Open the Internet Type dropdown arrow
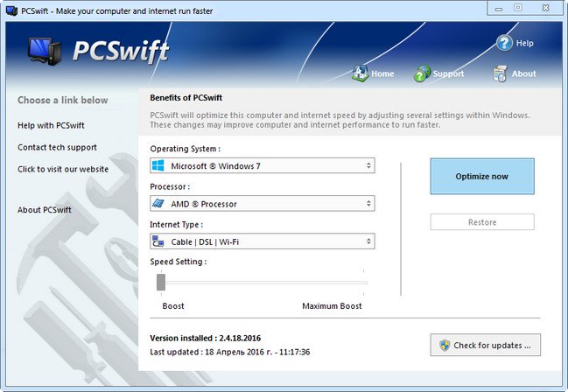568x392 pixels. click(x=368, y=241)
